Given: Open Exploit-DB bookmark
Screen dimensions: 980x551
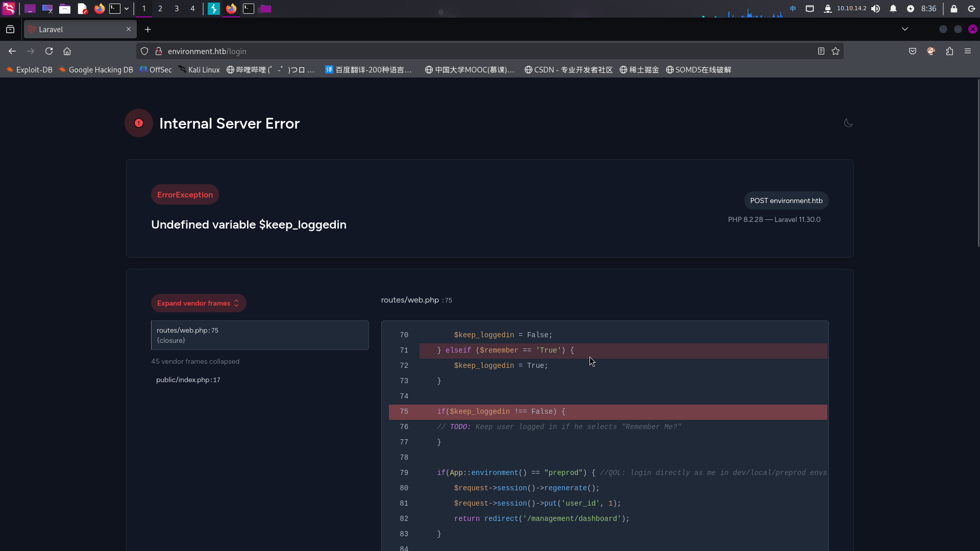Looking at the screenshot, I should click(x=30, y=70).
